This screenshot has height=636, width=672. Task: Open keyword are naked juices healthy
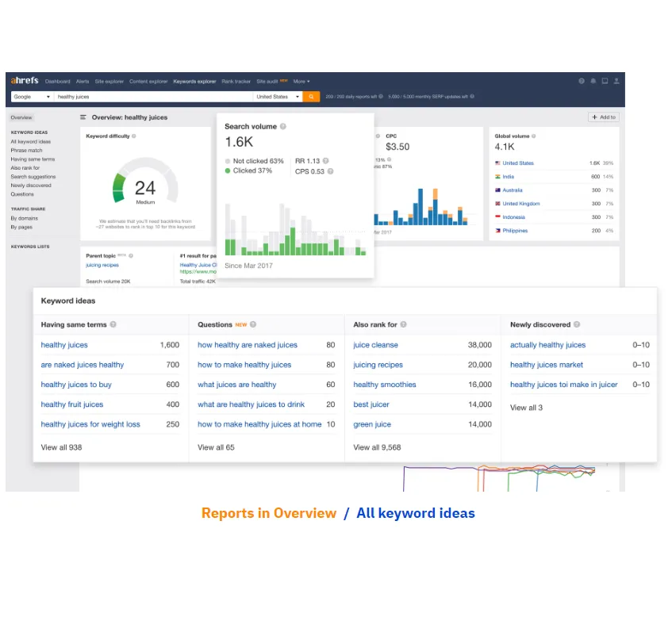[83, 365]
